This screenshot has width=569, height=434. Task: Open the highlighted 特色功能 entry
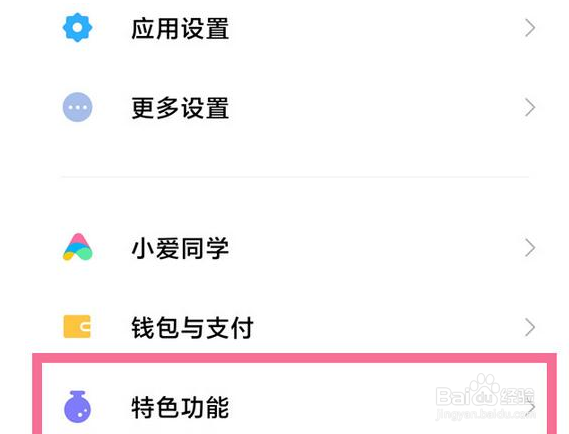pyautogui.click(x=294, y=399)
